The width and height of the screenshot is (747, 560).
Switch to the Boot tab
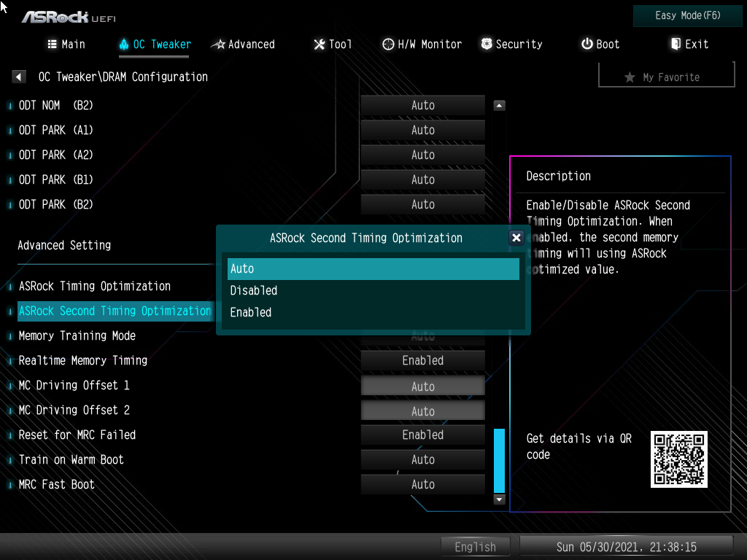[600, 44]
